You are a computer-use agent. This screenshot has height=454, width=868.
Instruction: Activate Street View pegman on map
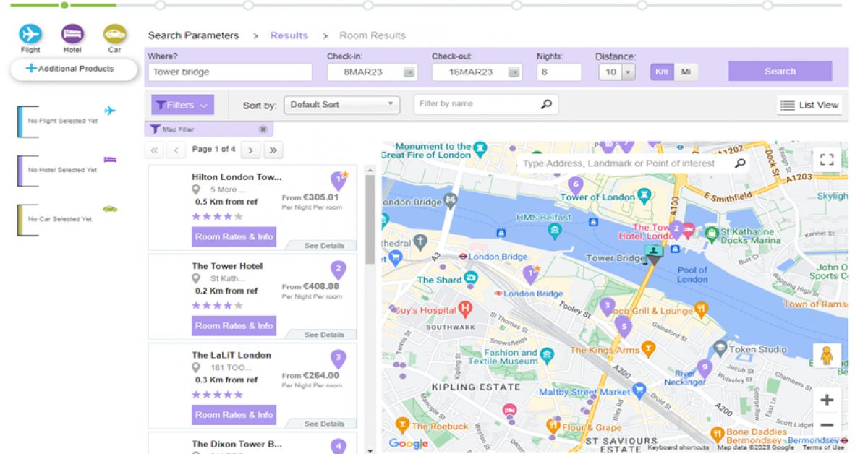827,356
